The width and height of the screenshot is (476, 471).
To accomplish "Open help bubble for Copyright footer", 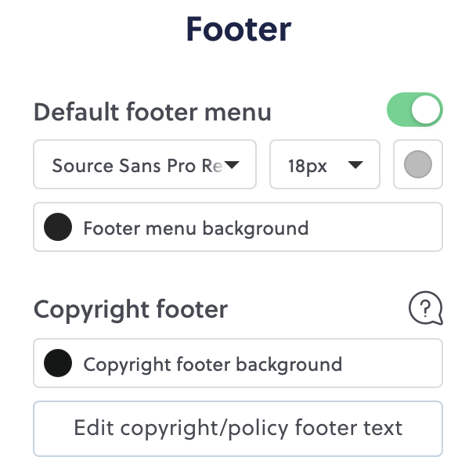I will [x=426, y=308].
